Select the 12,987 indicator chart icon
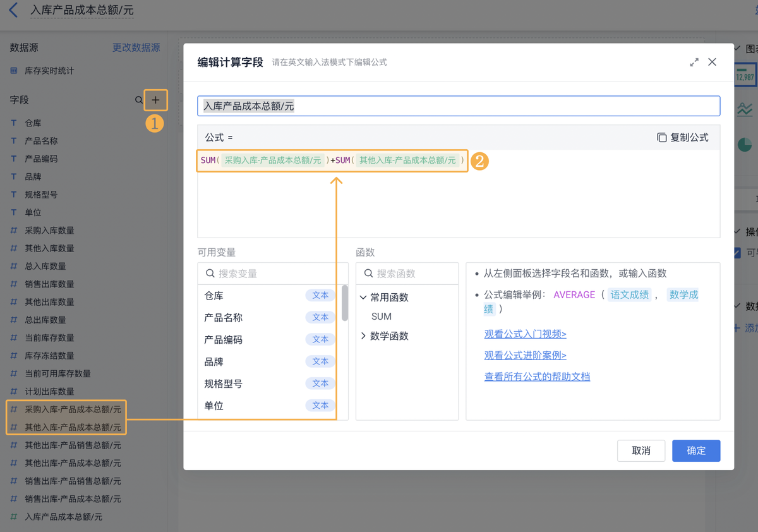Screen dimensions: 758x532 click(x=745, y=74)
